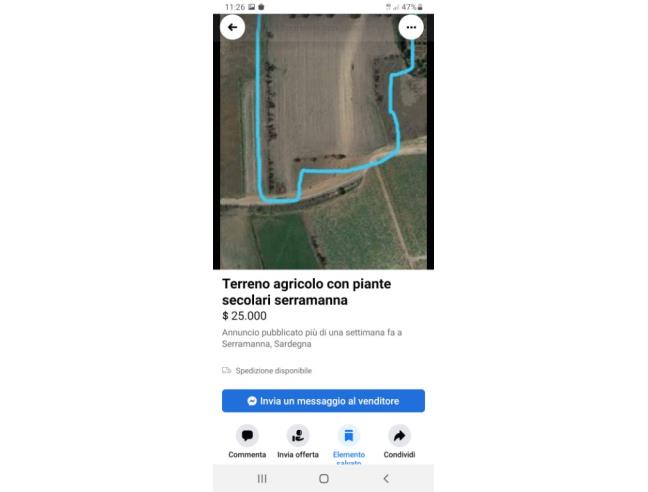Tap the Messenger icon inside blue button

pyautogui.click(x=252, y=401)
